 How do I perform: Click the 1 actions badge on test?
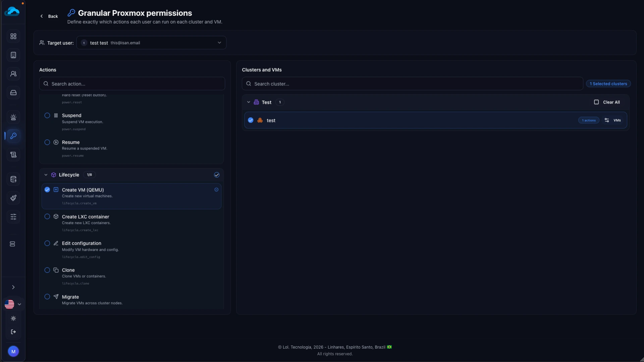point(589,120)
